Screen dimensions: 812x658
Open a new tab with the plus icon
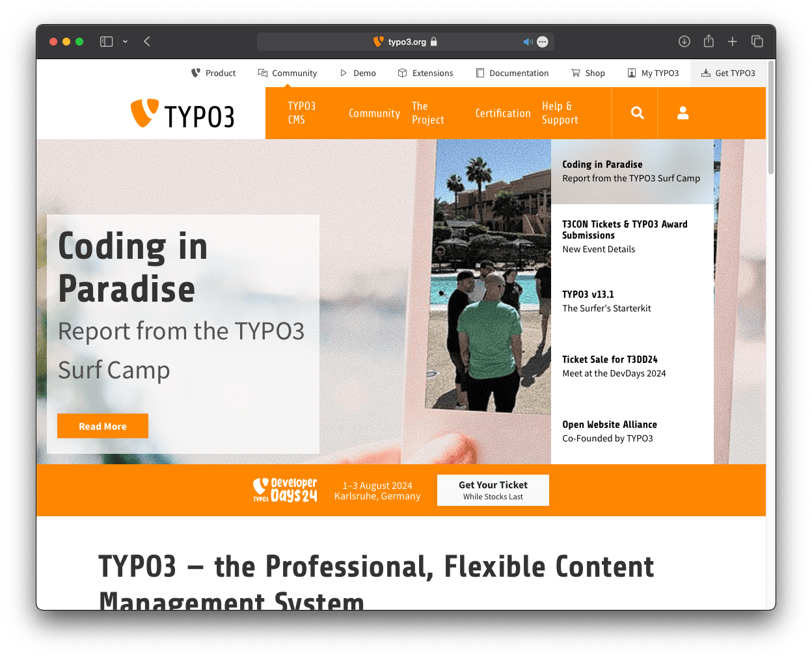point(733,41)
